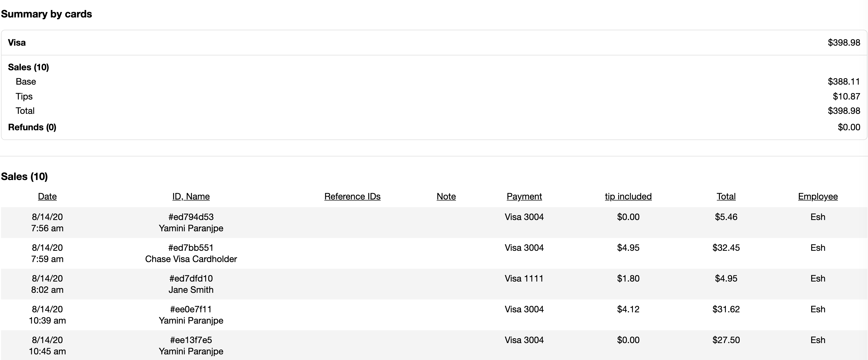The height and width of the screenshot is (360, 868).
Task: Click the Base amount $388.11
Action: (844, 82)
